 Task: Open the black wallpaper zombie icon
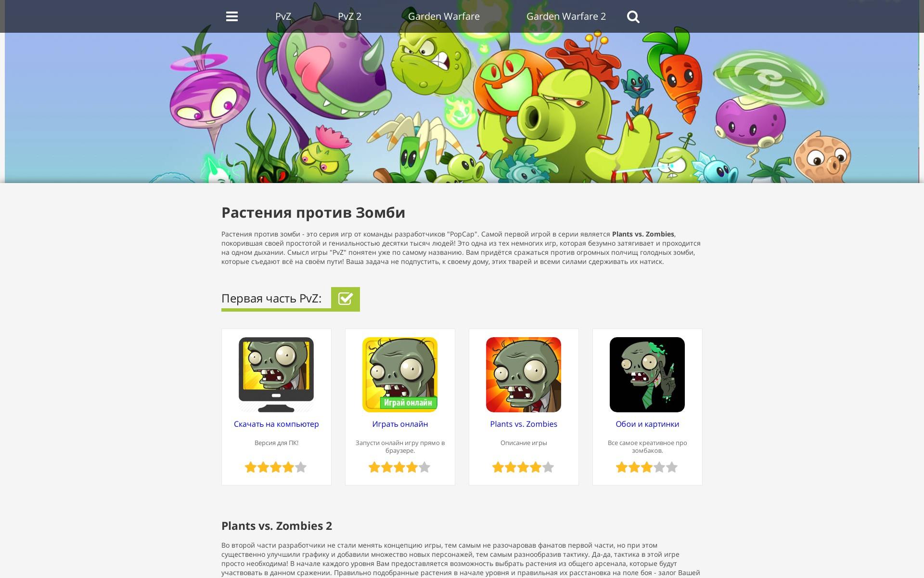(x=647, y=375)
